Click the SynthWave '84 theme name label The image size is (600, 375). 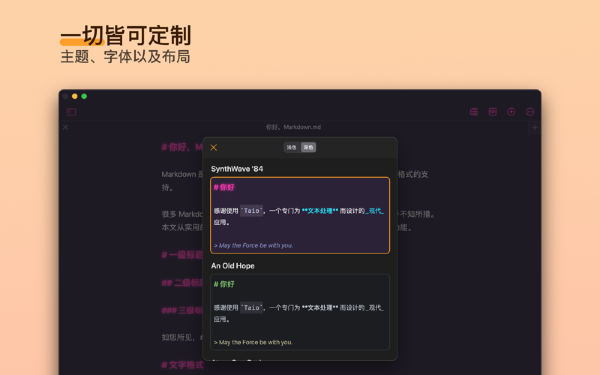237,169
